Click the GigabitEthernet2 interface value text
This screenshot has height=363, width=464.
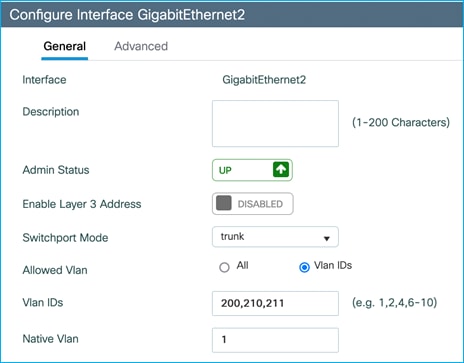pos(264,80)
